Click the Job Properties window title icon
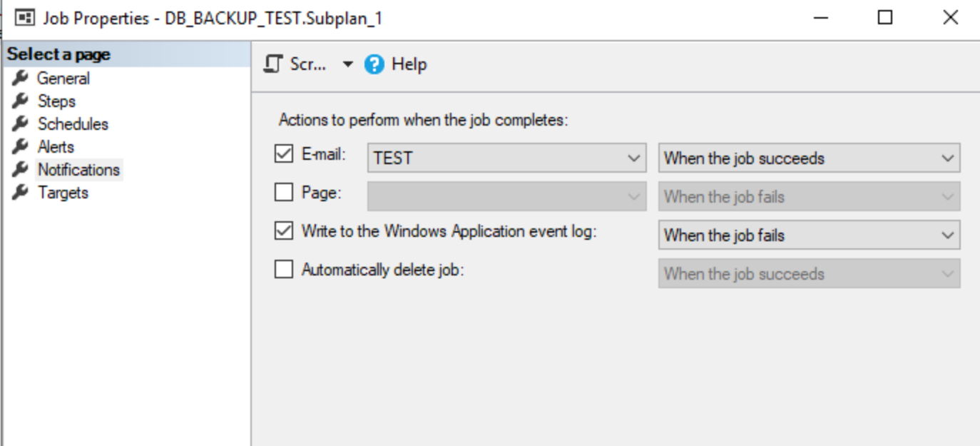This screenshot has width=980, height=446. click(x=26, y=18)
